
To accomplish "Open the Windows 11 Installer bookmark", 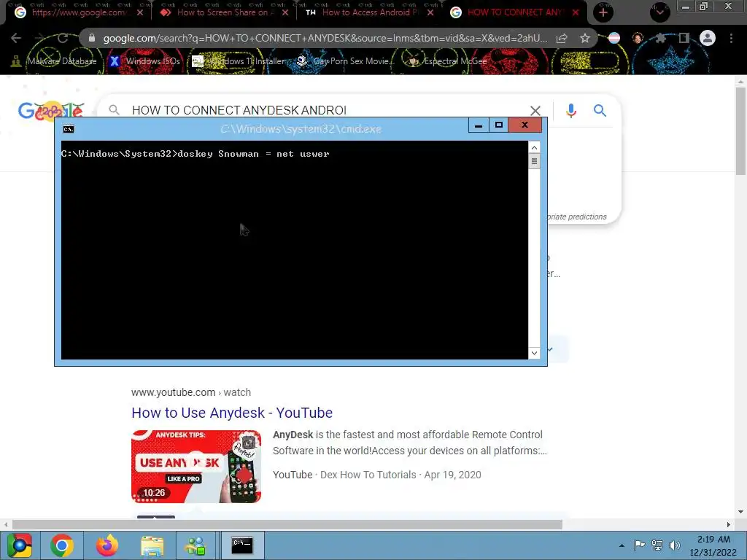I will click(239, 61).
